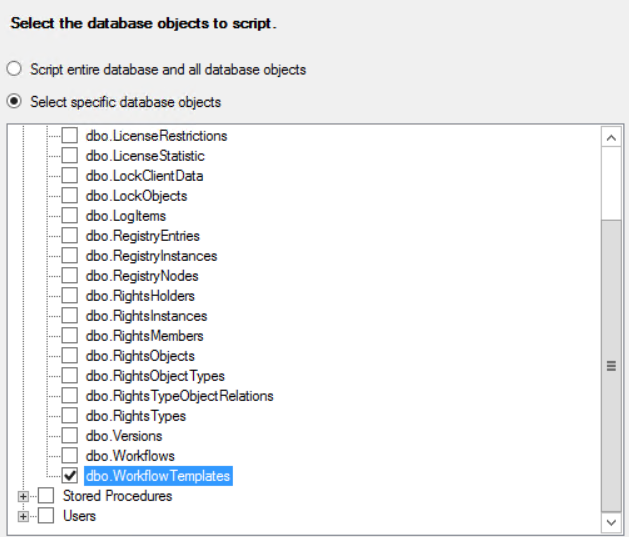Screen dimensions: 629x537
Task: Select 'Script entire database and all database objects'
Action: pyautogui.click(x=14, y=70)
